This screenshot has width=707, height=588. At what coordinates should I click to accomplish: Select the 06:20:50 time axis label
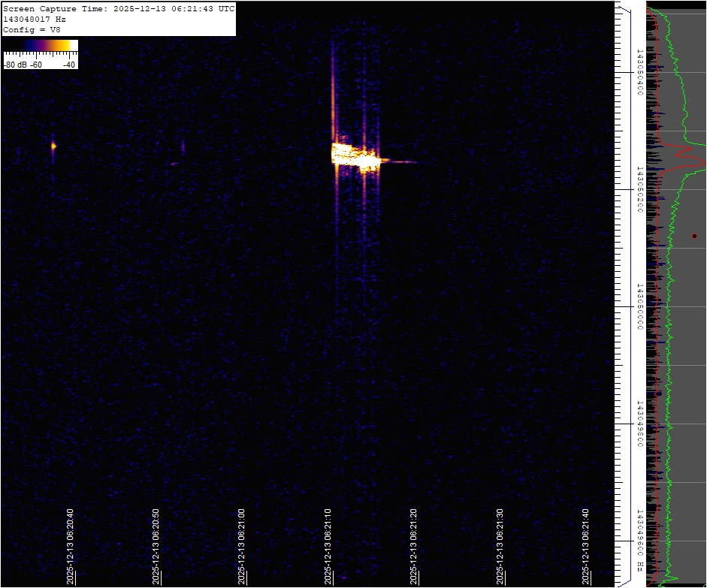click(x=156, y=546)
